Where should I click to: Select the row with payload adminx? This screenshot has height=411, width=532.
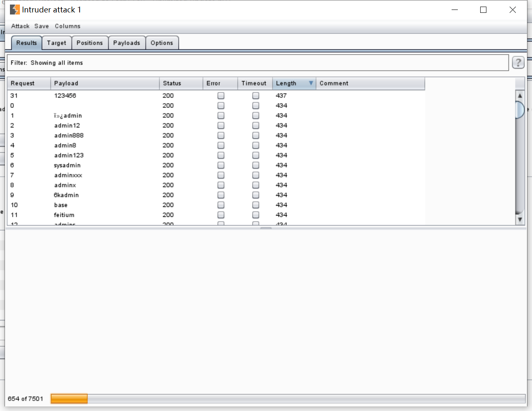pyautogui.click(x=216, y=185)
